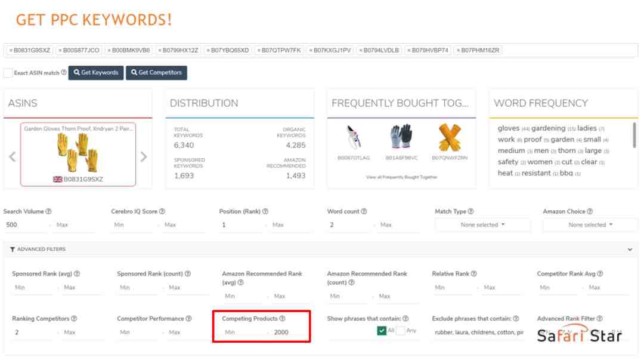
Task: Click Advanced Filters funnel icon
Action: pos(13,250)
